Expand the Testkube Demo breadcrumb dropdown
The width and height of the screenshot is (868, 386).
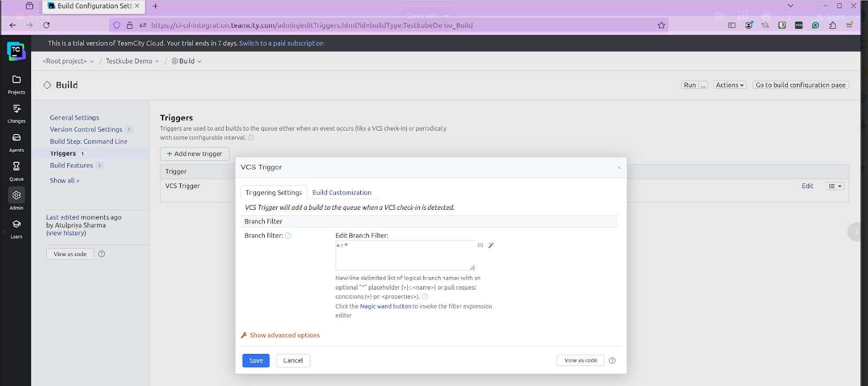(x=157, y=61)
